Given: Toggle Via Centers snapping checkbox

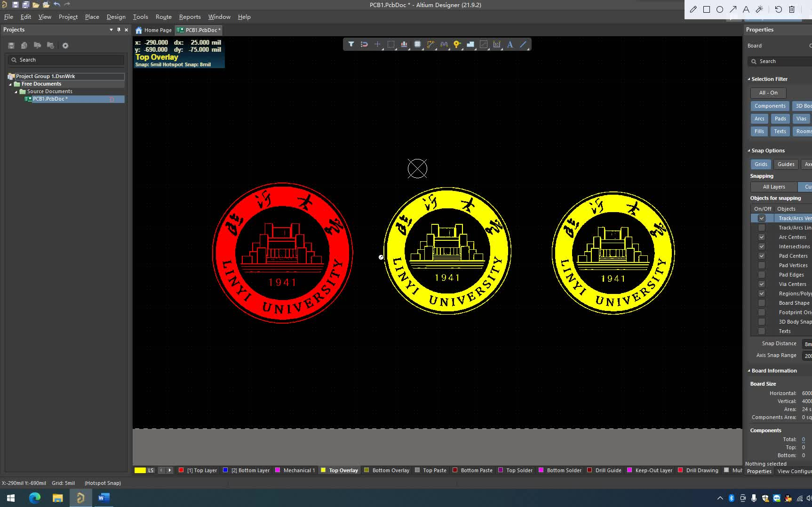Looking at the screenshot, I should tap(761, 284).
